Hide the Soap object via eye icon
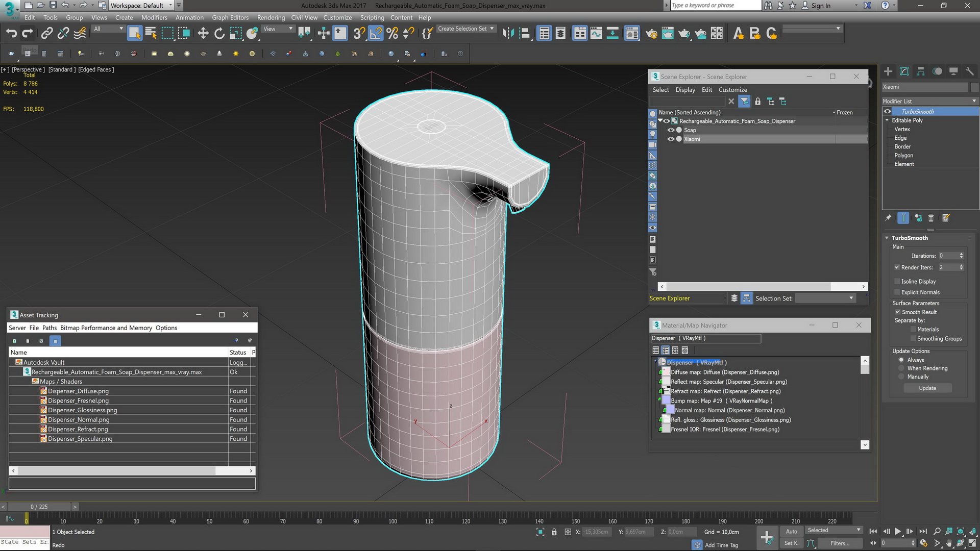 671,130
